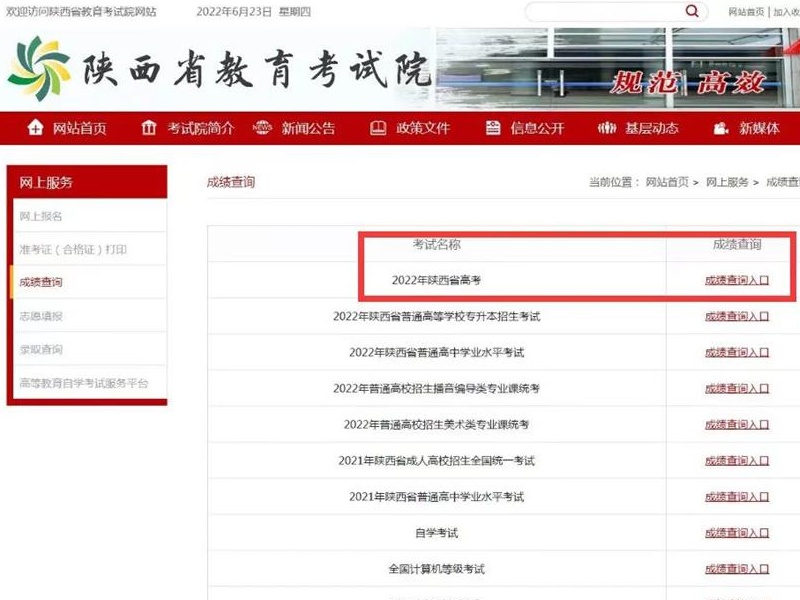Click the NEWS icon beside 新闻公告
800x600 pixels.
tap(262, 128)
